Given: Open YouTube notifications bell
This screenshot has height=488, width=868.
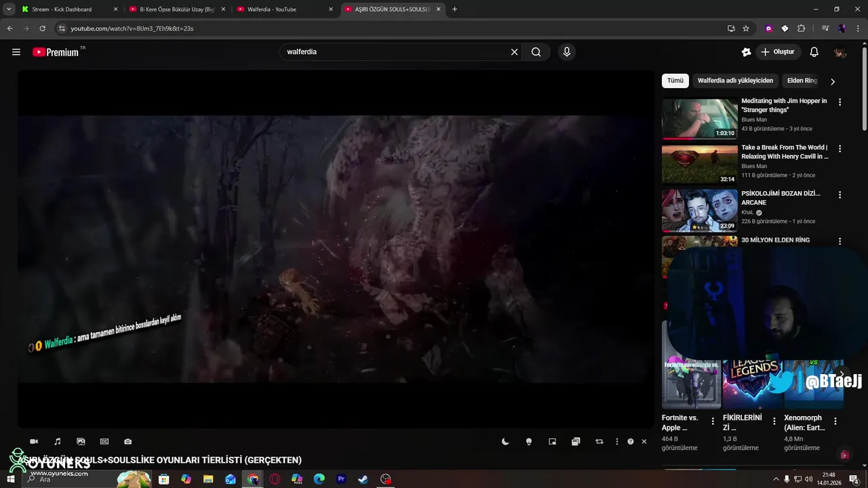Looking at the screenshot, I should pyautogui.click(x=814, y=52).
